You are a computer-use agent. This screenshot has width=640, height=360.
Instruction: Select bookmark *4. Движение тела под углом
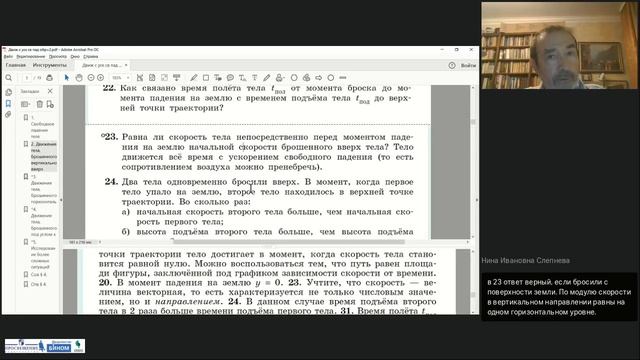point(44,222)
